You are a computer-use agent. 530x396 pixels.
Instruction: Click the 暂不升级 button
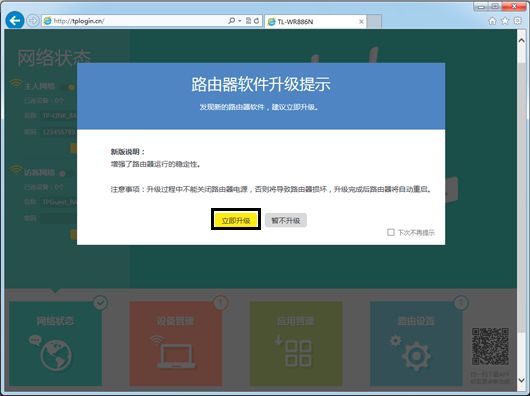[x=286, y=220]
